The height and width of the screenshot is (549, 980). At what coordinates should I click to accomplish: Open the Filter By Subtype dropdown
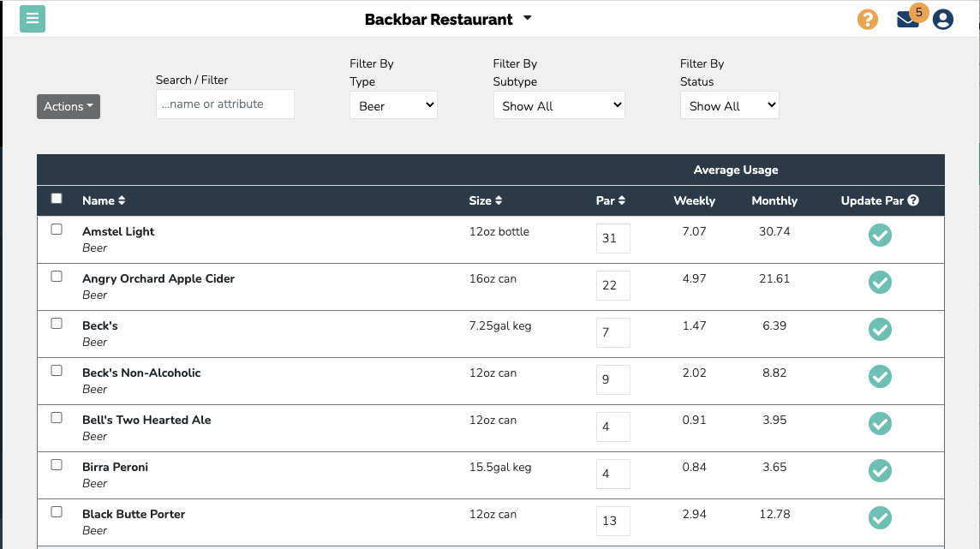point(559,104)
